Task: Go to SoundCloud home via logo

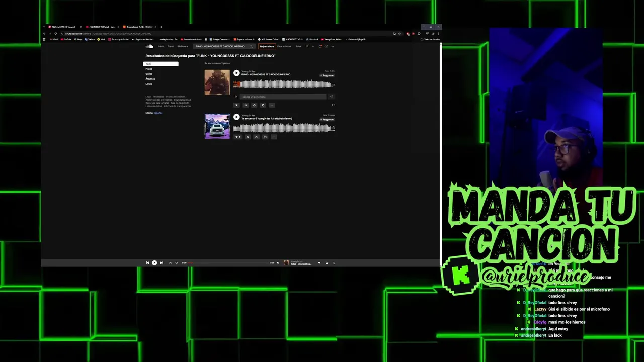Action: tap(149, 46)
